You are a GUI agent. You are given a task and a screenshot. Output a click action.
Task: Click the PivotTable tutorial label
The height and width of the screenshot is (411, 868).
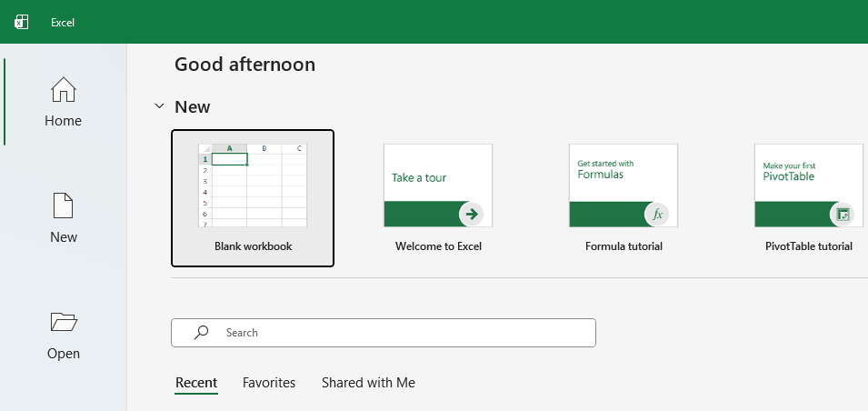[809, 246]
